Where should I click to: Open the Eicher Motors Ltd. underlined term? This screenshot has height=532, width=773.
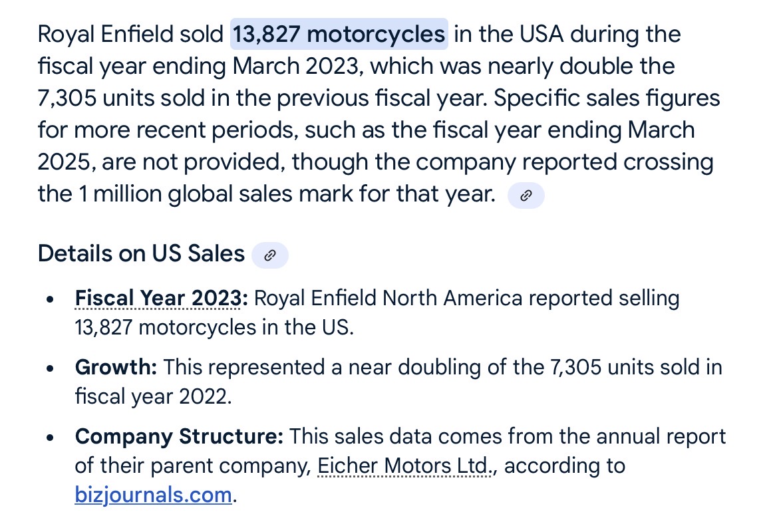click(404, 466)
